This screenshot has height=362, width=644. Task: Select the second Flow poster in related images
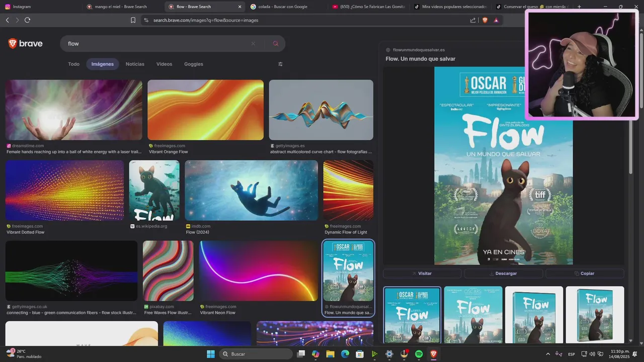point(473,315)
